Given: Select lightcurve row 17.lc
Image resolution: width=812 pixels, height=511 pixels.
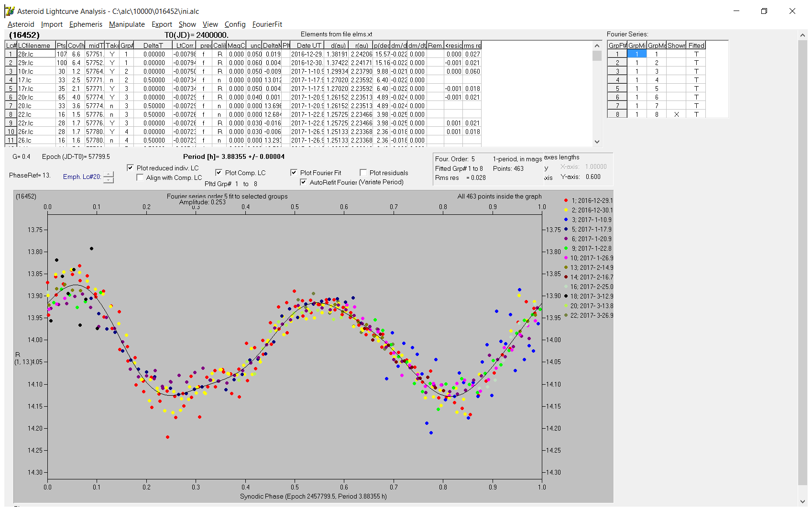Looking at the screenshot, I should (x=243, y=80).
